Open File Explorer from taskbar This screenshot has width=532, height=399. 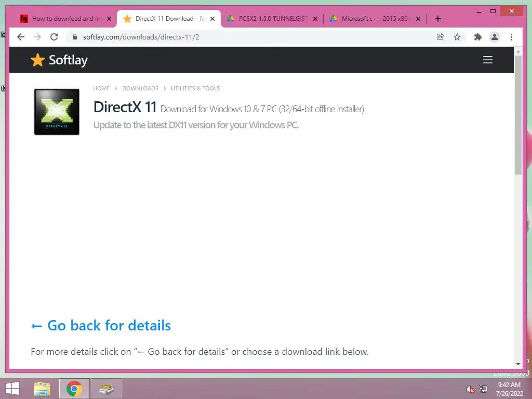(42, 389)
